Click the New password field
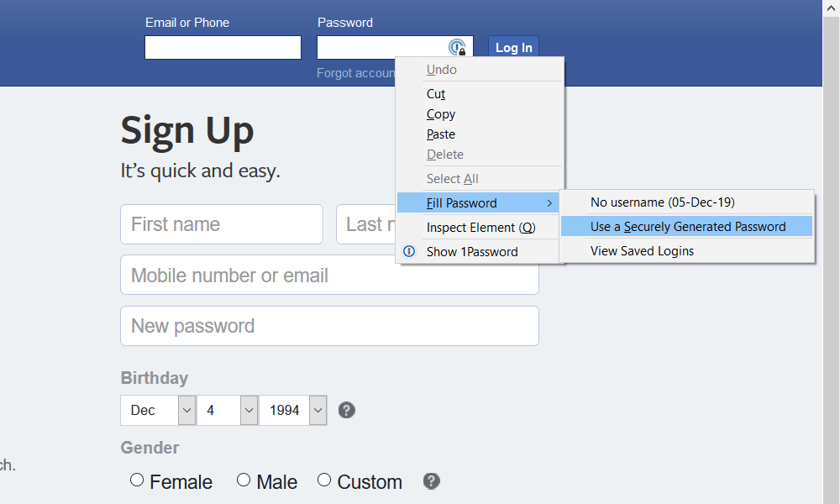Viewport: 840px width, 504px height. tap(329, 326)
